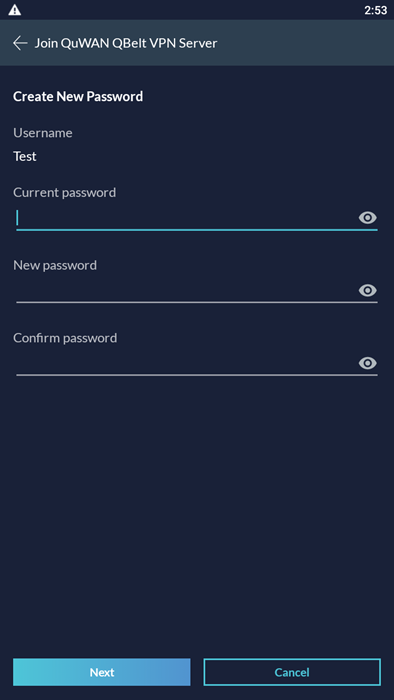
Task: Tap the 2:53 clock in status bar
Action: click(375, 10)
